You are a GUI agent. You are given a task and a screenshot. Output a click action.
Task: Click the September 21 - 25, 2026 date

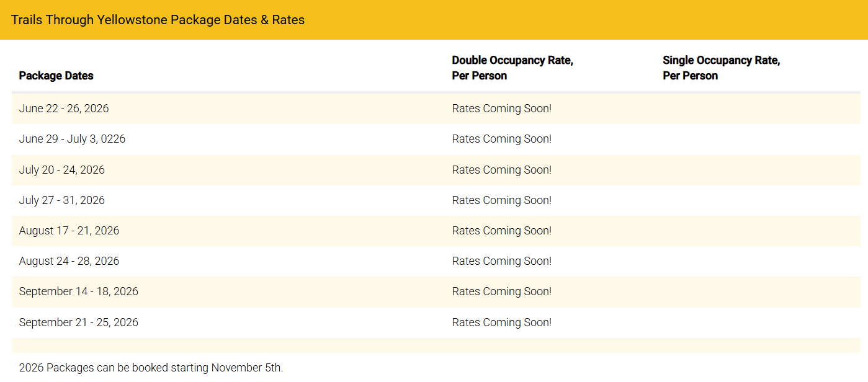79,322
